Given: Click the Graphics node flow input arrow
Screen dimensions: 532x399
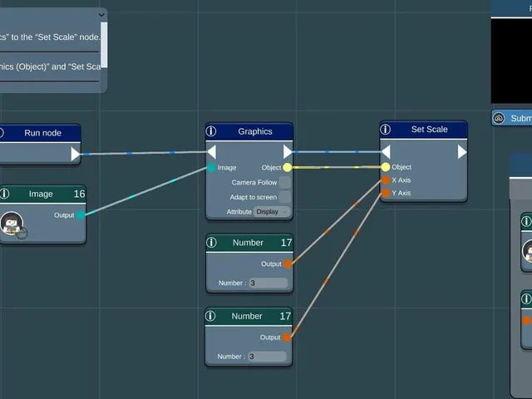Looking at the screenshot, I should pos(212,151).
